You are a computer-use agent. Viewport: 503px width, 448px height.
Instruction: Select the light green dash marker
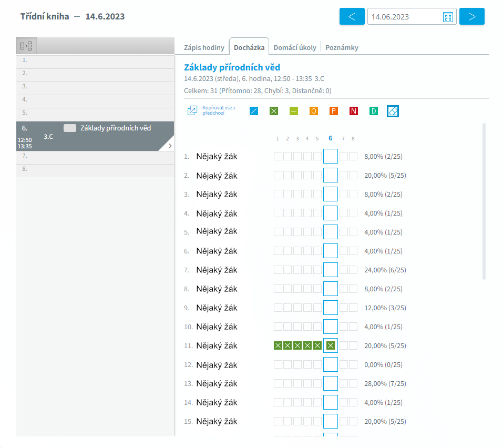click(x=293, y=111)
